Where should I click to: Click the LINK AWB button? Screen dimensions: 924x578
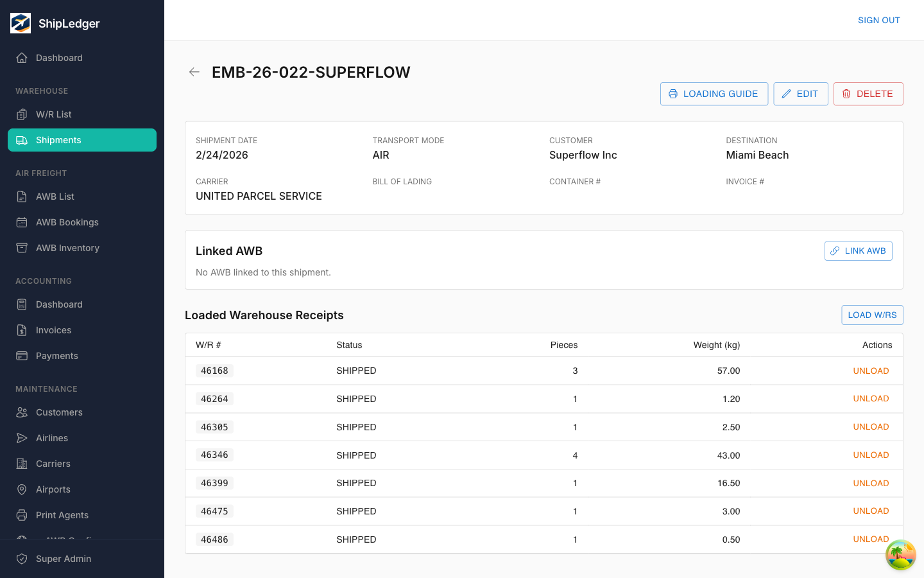click(x=859, y=251)
